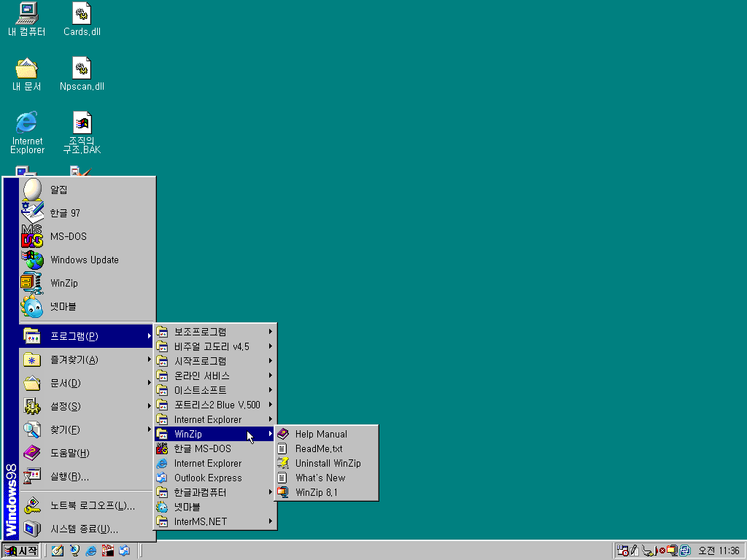Open the 실행(R)... run dialog
This screenshot has height=560, width=747.
[x=88, y=476]
